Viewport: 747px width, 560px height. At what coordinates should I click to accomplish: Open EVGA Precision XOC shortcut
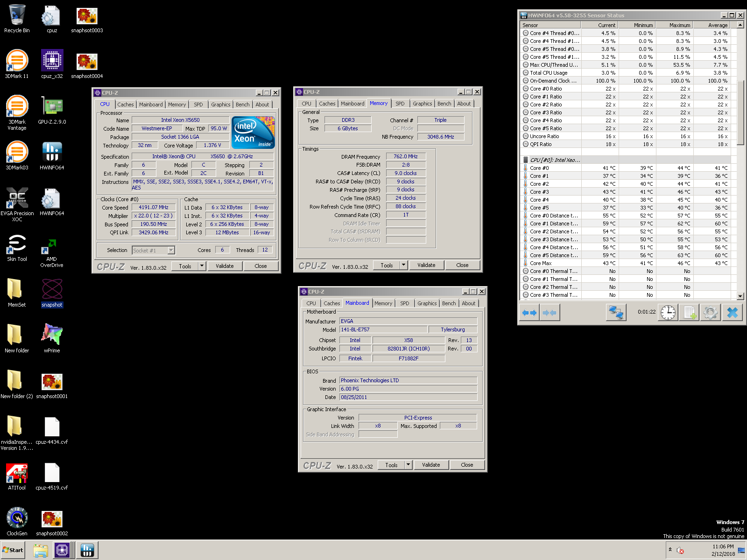[x=17, y=204]
